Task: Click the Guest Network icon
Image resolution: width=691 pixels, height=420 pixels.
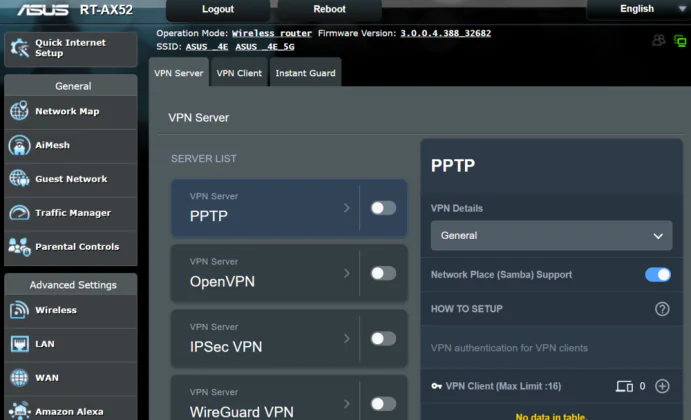Action: [19, 178]
